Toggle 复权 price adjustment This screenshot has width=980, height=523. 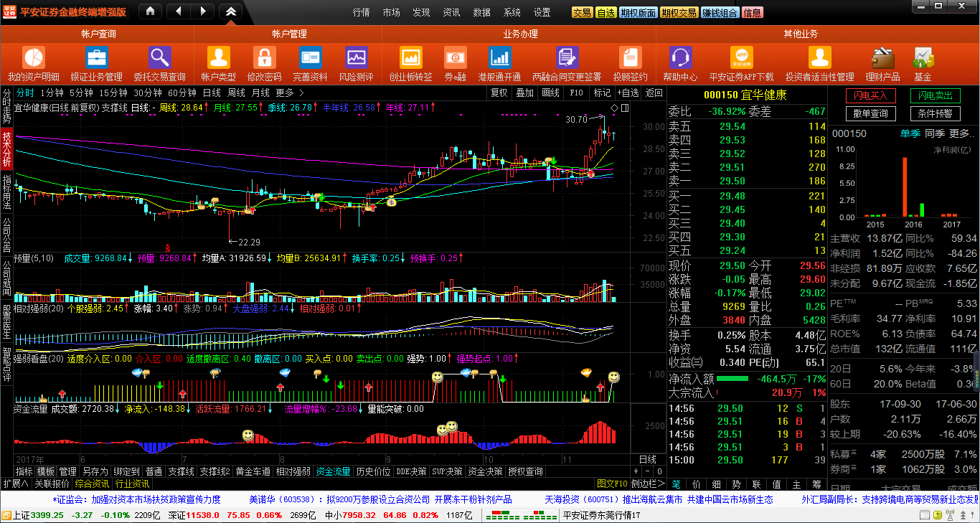pyautogui.click(x=499, y=93)
